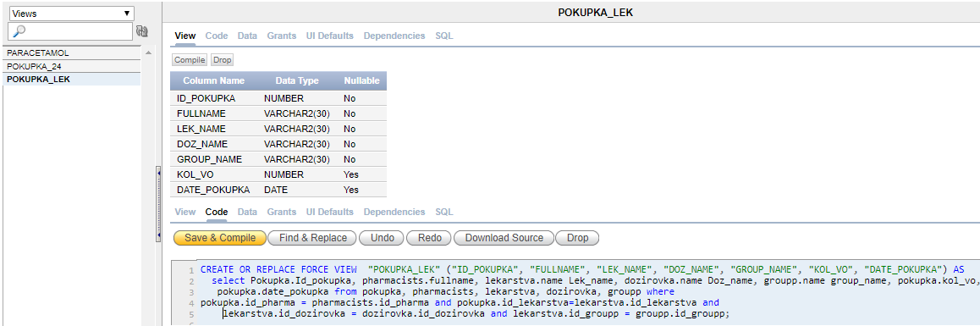Click the splitter collapse handle
Viewport: 980px width, 326px height.
159,204
